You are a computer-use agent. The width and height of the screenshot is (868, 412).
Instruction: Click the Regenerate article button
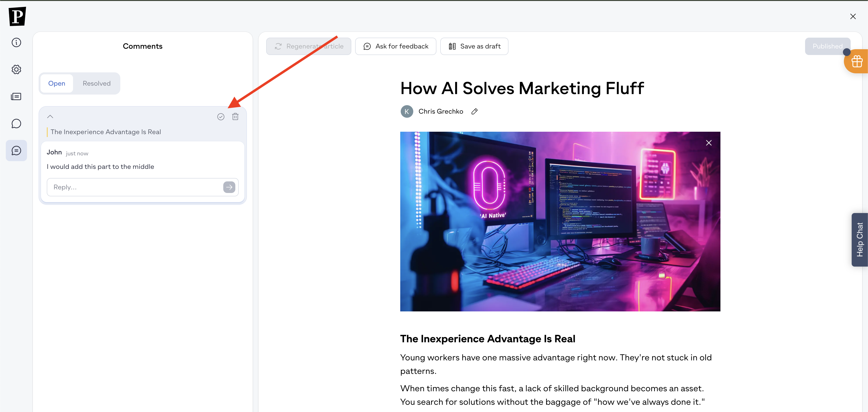[x=309, y=46]
